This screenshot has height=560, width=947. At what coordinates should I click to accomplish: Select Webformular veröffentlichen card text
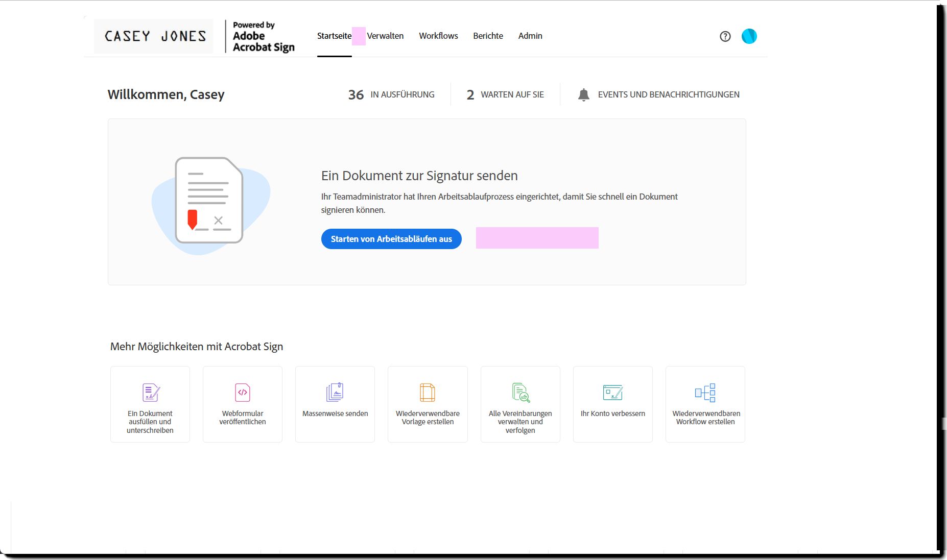[243, 418]
